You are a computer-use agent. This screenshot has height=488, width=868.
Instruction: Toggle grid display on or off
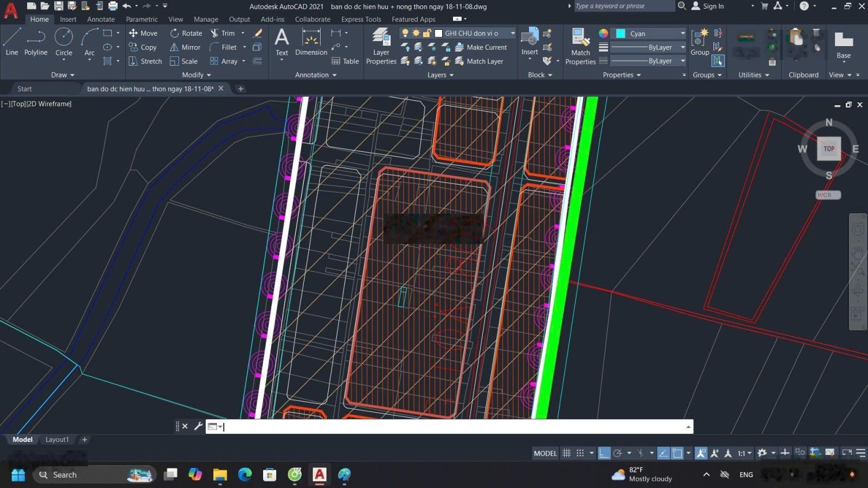567,453
